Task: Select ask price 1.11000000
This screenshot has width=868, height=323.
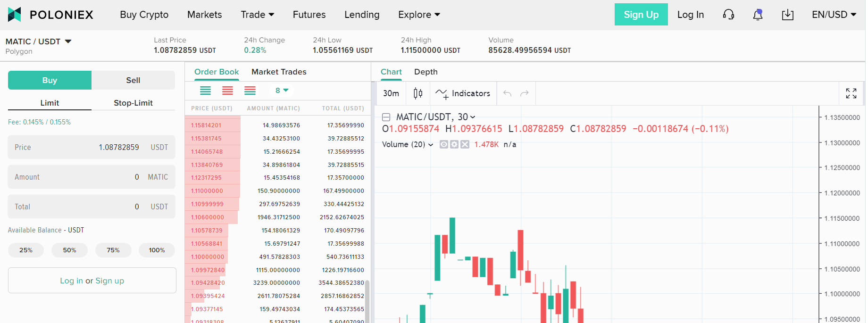Action: pyautogui.click(x=207, y=191)
